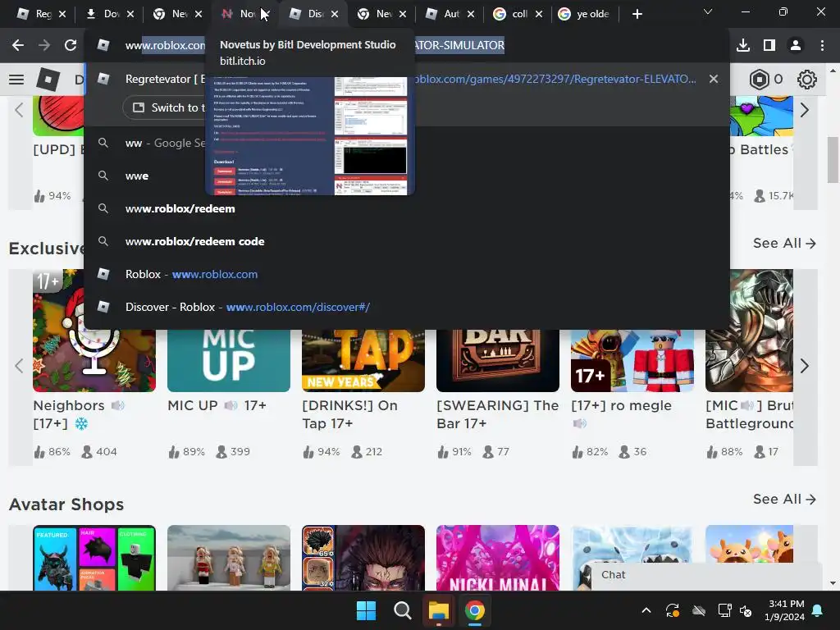Image resolution: width=840 pixels, height=630 pixels.
Task: Open Windows taskbar search
Action: coord(402,610)
